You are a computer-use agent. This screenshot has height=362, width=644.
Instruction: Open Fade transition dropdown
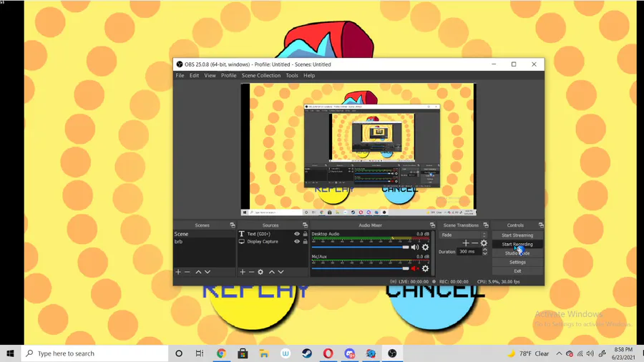[463, 235]
